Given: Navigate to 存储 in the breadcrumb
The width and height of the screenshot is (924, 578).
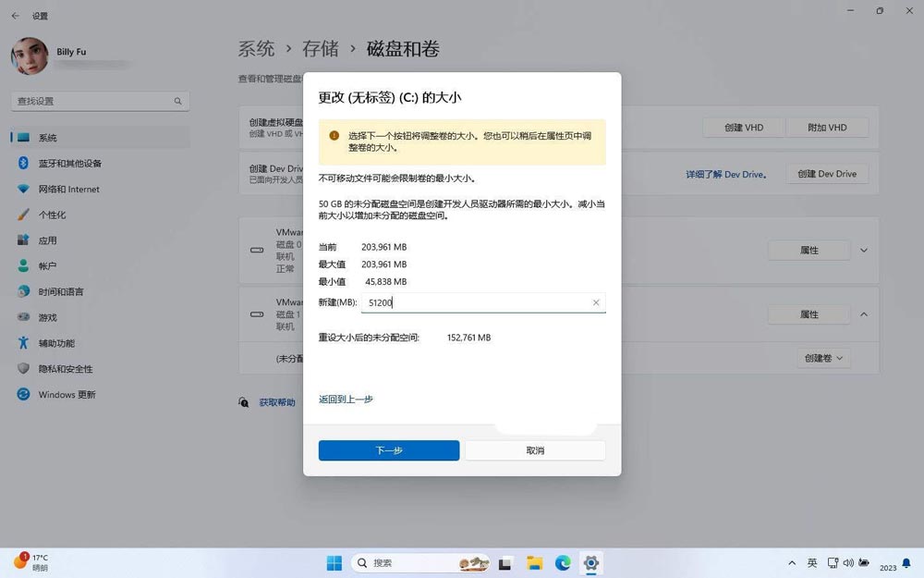Looking at the screenshot, I should 321,49.
